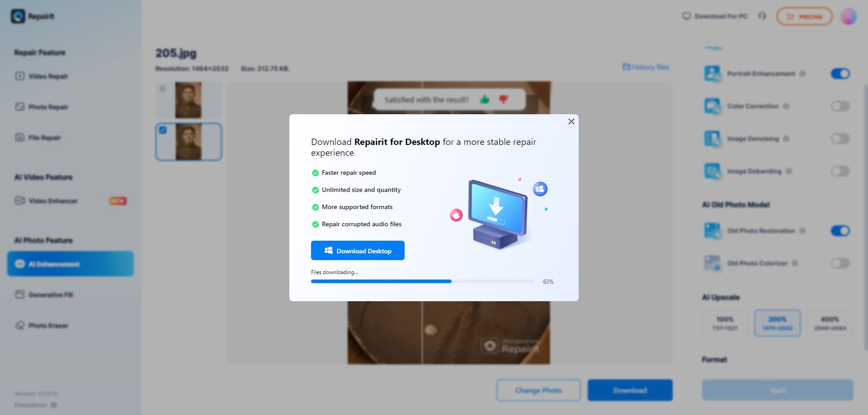Click the Video Repair icon
The width and height of the screenshot is (868, 415).
(19, 76)
